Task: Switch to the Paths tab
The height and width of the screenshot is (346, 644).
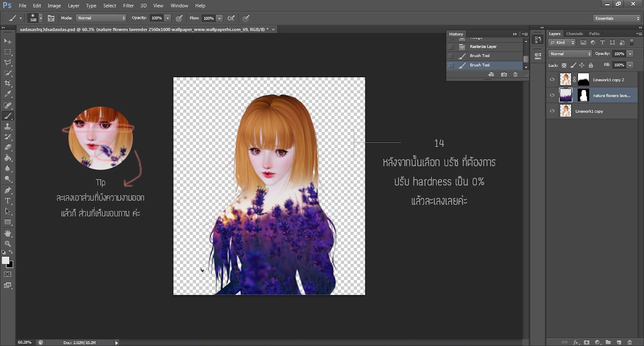Action: pos(594,33)
